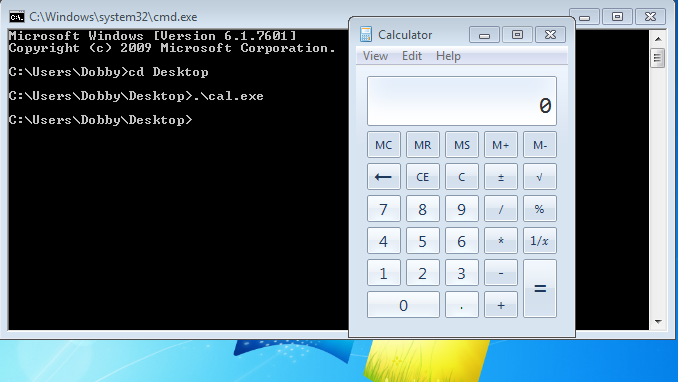
Task: Click the multiply asterisk key
Action: click(501, 241)
